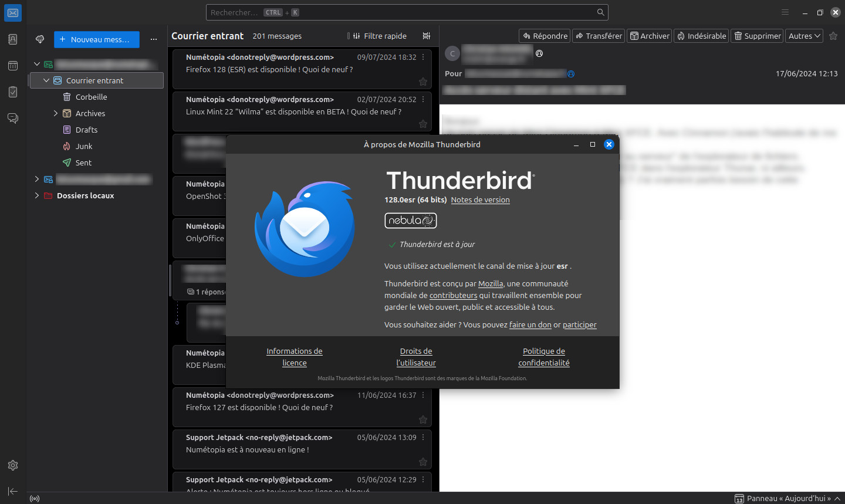Open the Address Book from the sidebar
This screenshot has width=845, height=504.
pos(13,39)
